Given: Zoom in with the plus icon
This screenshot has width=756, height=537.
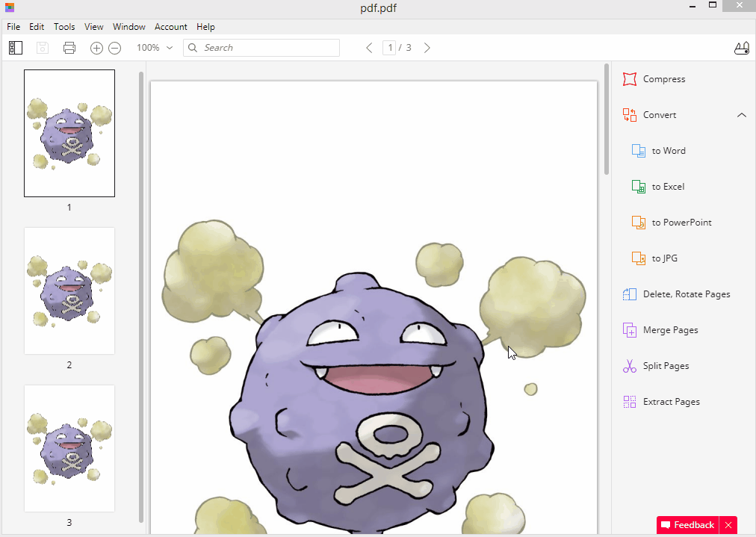Looking at the screenshot, I should 96,48.
